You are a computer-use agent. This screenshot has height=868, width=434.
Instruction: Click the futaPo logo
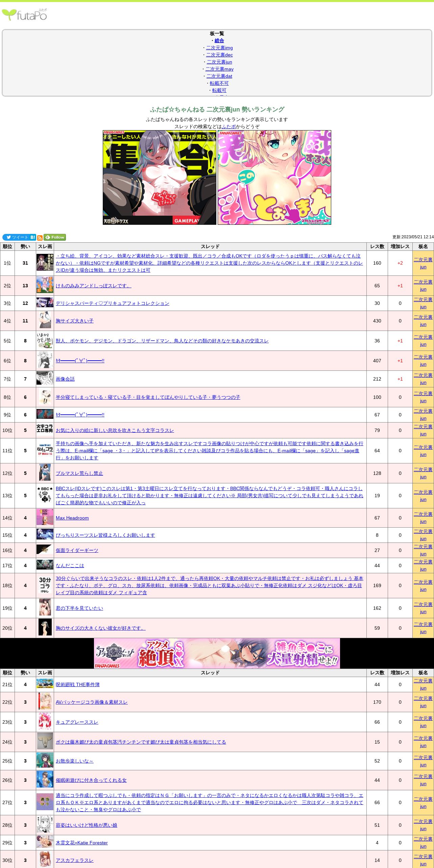pyautogui.click(x=24, y=15)
